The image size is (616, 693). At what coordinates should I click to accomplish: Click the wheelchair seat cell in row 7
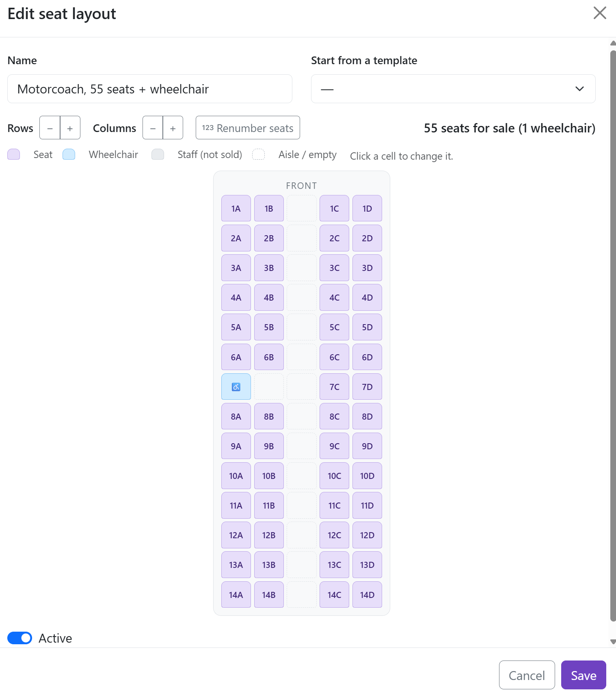(236, 387)
